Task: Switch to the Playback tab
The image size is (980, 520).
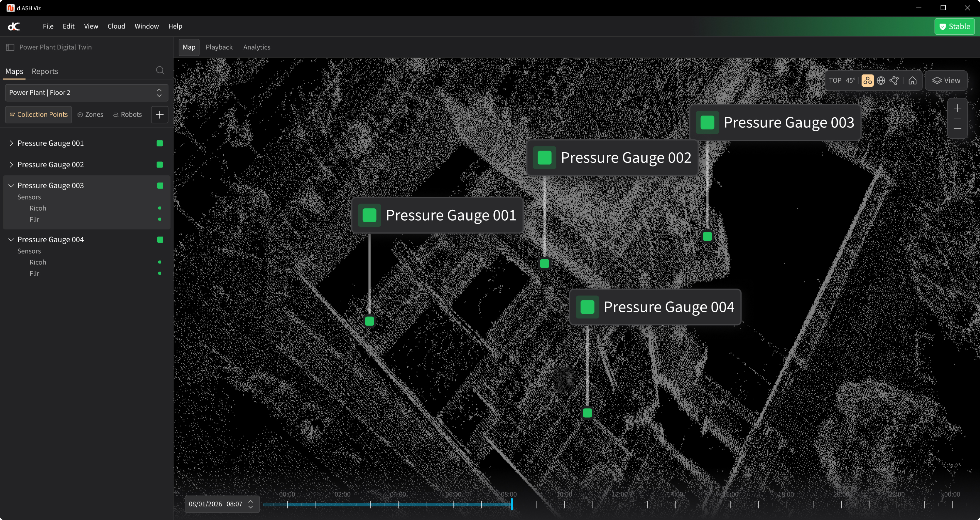Action: [x=219, y=47]
